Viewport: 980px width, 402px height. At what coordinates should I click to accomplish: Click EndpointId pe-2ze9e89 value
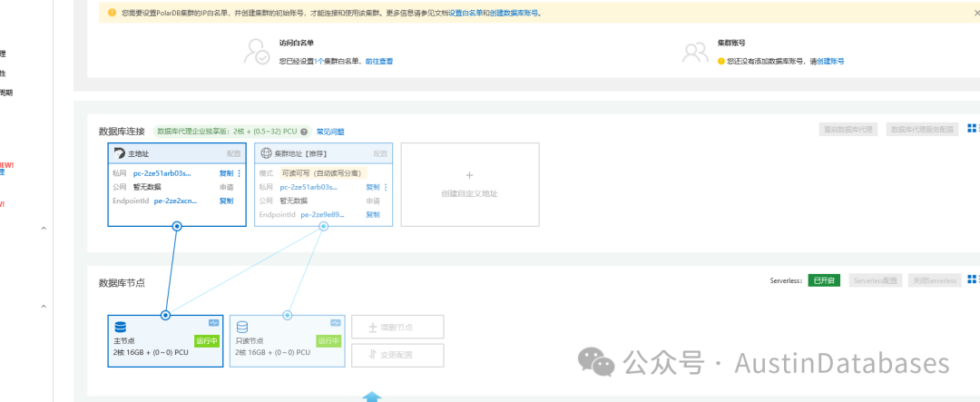tap(323, 214)
